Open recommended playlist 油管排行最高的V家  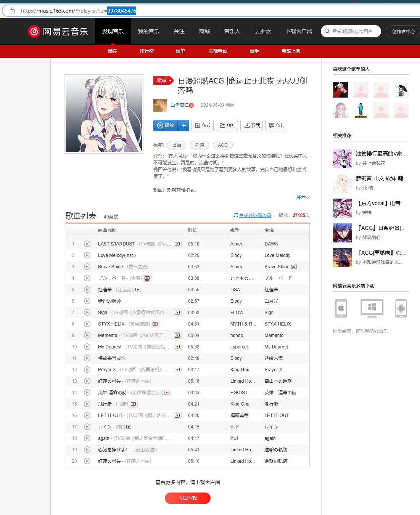click(x=381, y=154)
